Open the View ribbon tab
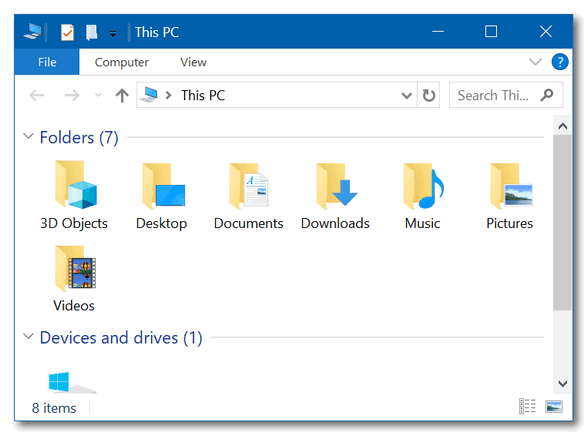 click(193, 62)
